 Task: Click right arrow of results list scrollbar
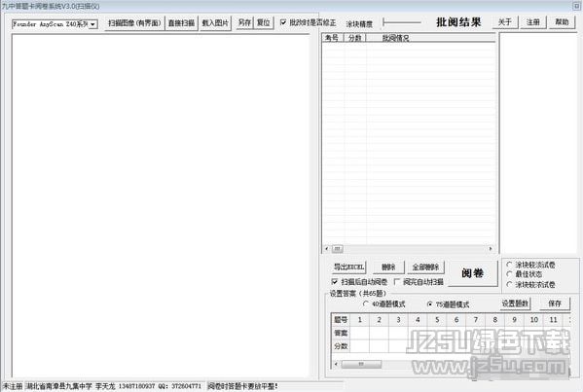491,249
